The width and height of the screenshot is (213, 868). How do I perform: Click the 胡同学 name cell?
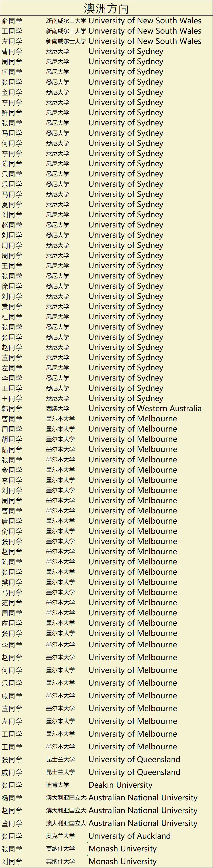coord(12,439)
